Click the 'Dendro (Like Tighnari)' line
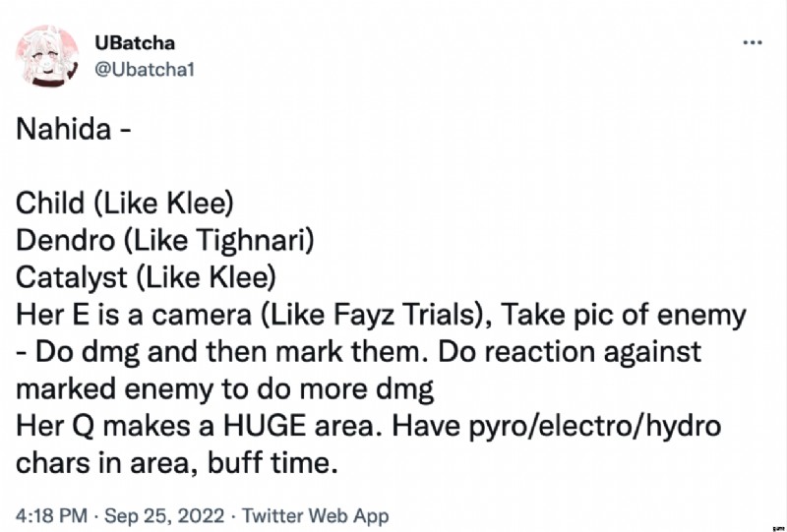Viewport: 787px width, 532px height. point(165,240)
